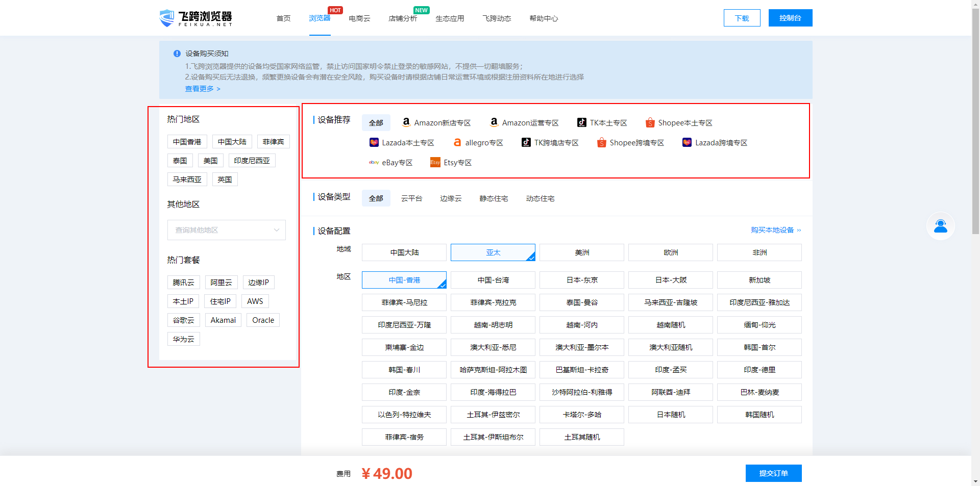Image resolution: width=980 pixels, height=486 pixels.
Task: Click the AWS package tag
Action: 255,301
